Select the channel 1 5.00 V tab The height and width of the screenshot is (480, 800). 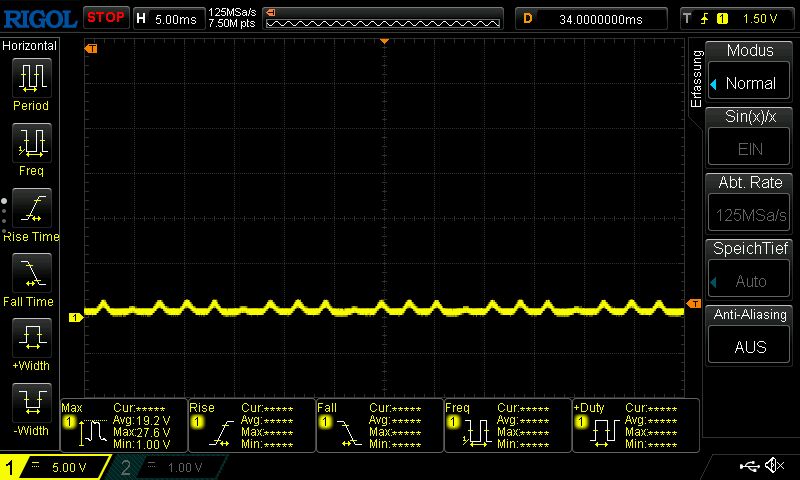54,467
